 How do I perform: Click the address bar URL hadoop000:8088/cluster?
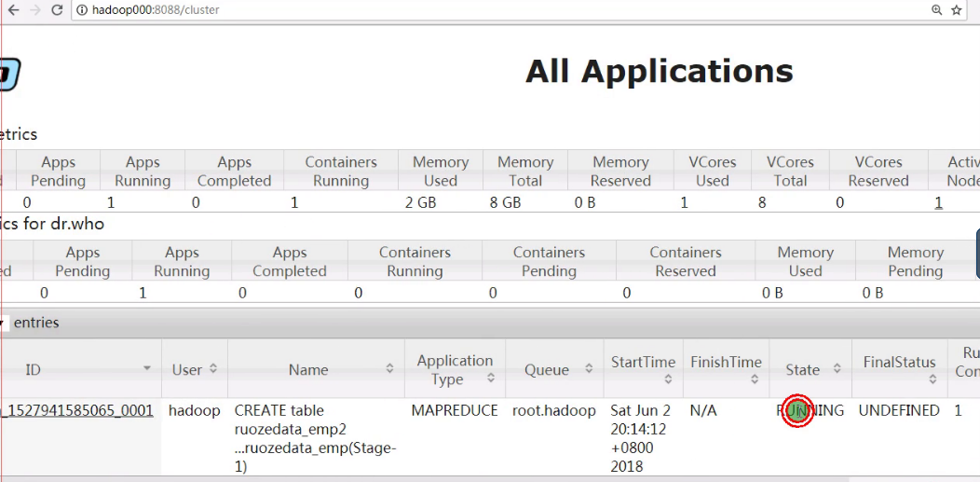pos(155,10)
